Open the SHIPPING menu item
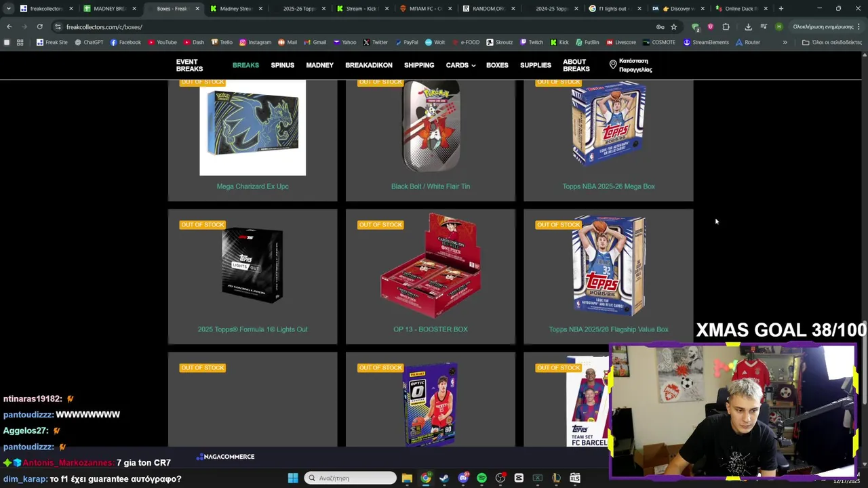868x488 pixels. pyautogui.click(x=419, y=65)
